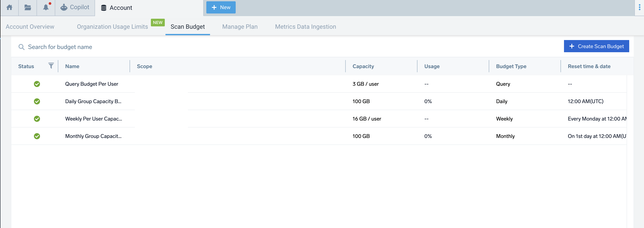Image resolution: width=644 pixels, height=228 pixels.
Task: Open the notifications bell
Action: 46,8
